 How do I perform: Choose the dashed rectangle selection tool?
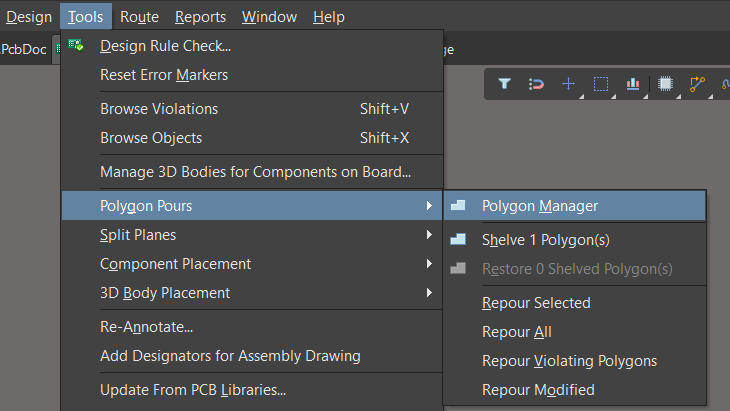[x=601, y=84]
